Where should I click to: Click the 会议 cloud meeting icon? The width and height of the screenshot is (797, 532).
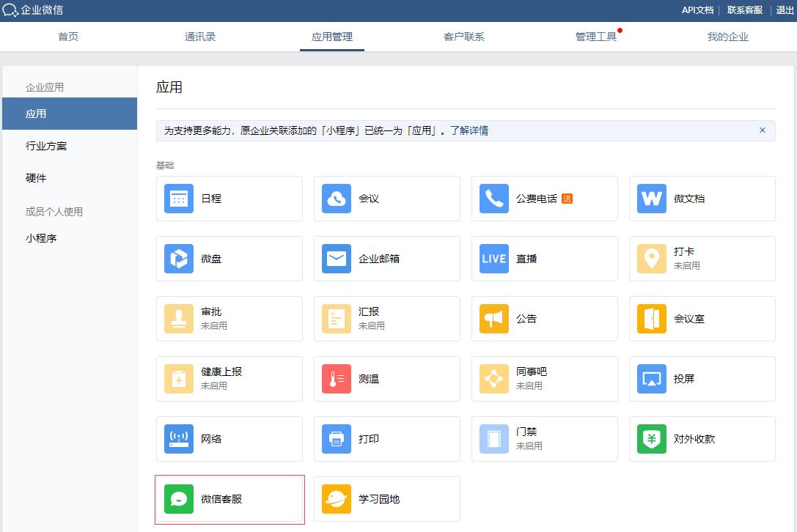(x=337, y=199)
